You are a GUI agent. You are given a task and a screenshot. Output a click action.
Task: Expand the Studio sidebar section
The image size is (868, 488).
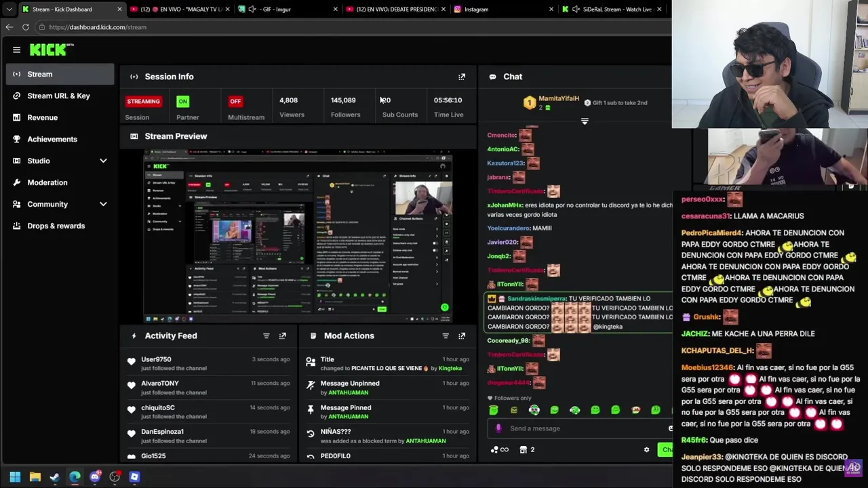click(x=103, y=161)
